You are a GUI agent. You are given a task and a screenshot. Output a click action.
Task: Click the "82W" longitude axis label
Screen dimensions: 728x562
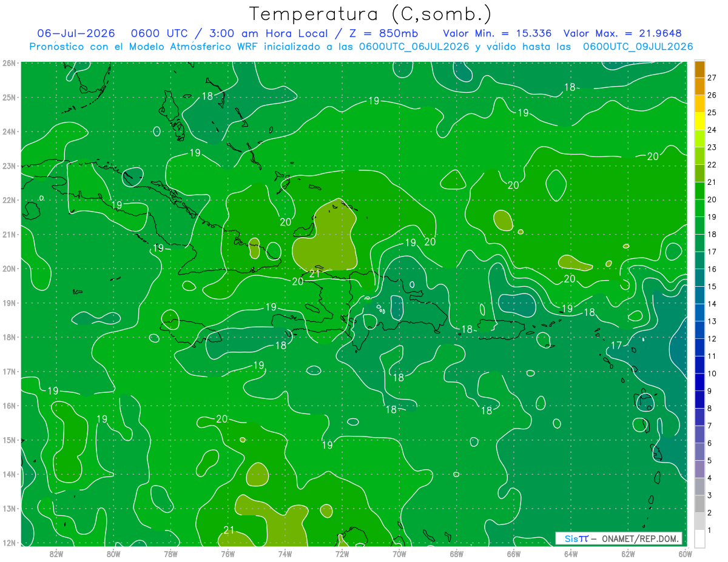[56, 554]
